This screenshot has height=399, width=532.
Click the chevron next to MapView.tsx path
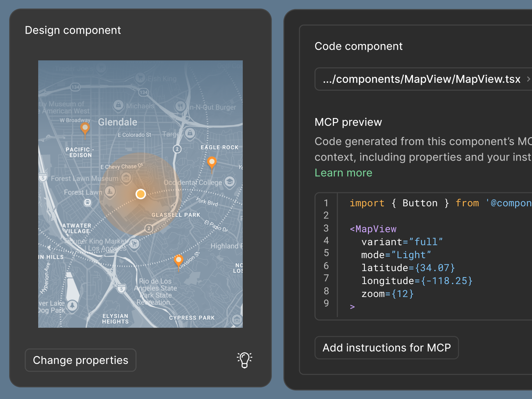[528, 79]
